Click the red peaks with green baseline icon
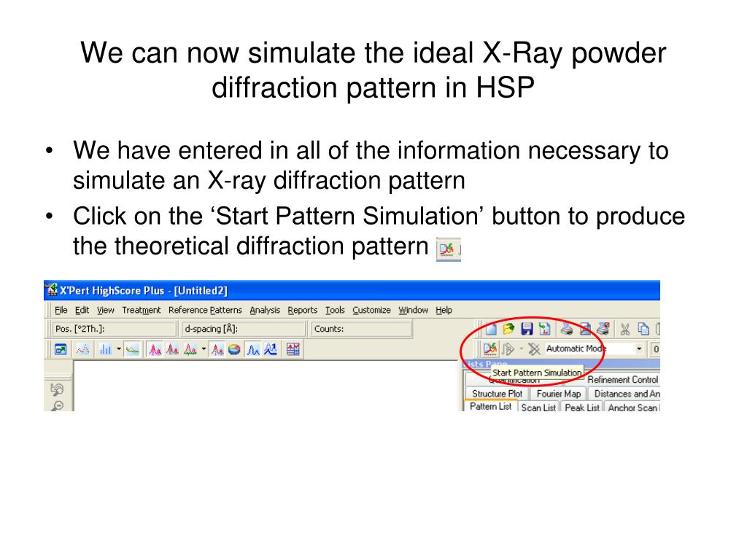This screenshot has width=747, height=560. click(190, 349)
